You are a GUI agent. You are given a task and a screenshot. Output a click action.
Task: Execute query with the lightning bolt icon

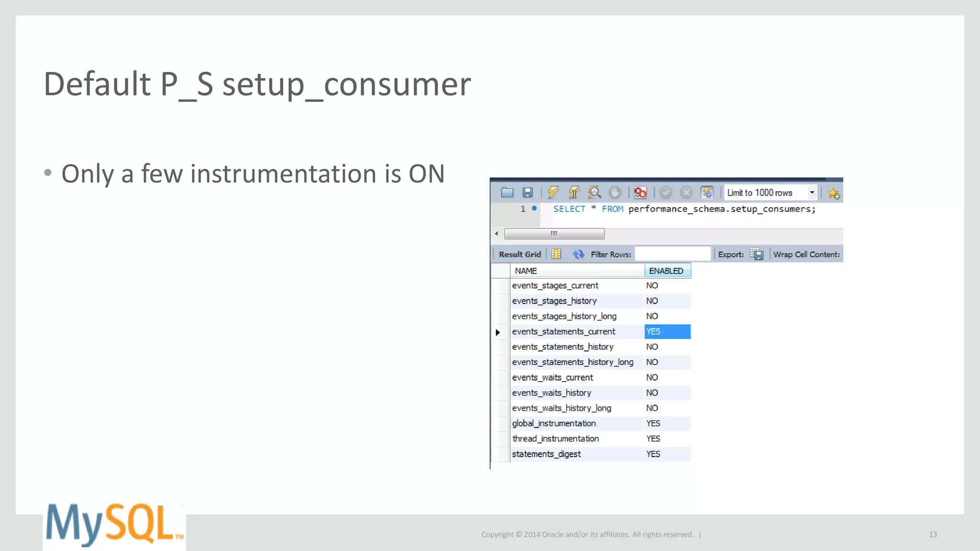(x=553, y=193)
